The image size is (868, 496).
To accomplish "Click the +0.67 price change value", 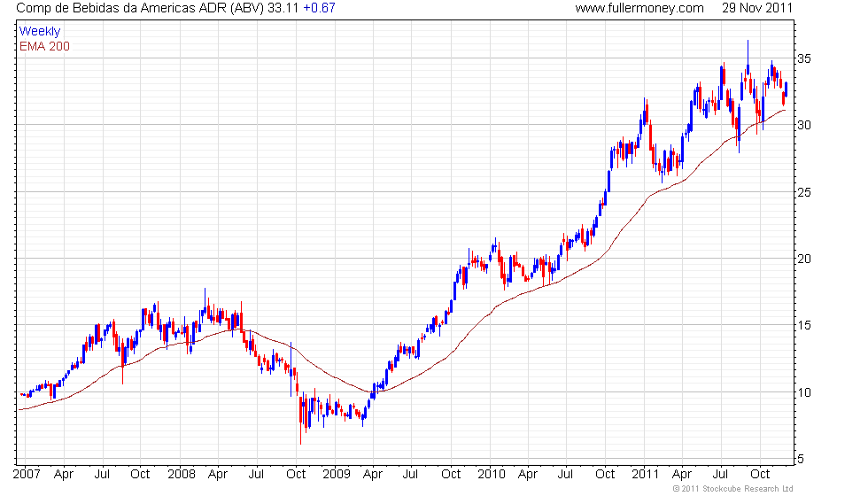I will (x=320, y=8).
